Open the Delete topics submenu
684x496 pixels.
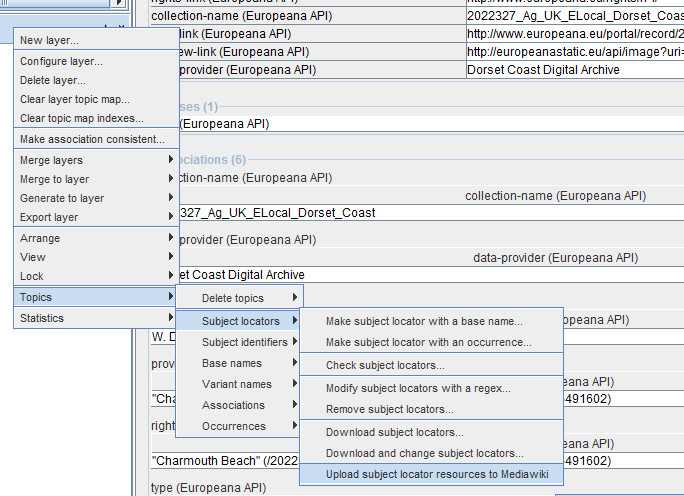click(239, 298)
